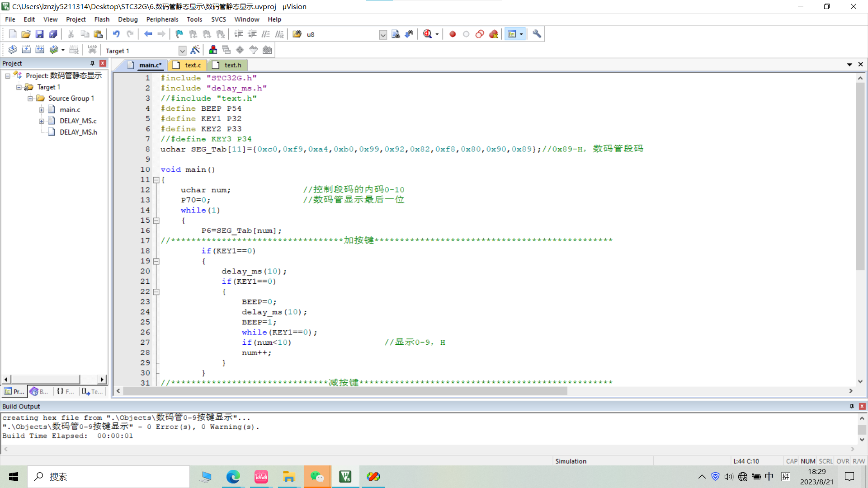
Task: Collapse the Target 1 tree node
Action: (19, 87)
